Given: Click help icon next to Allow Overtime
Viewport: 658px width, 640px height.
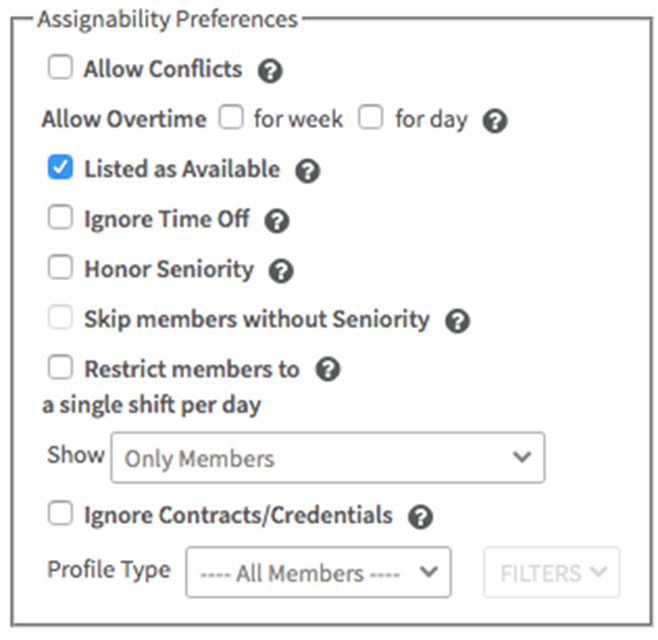Looking at the screenshot, I should (495, 121).
